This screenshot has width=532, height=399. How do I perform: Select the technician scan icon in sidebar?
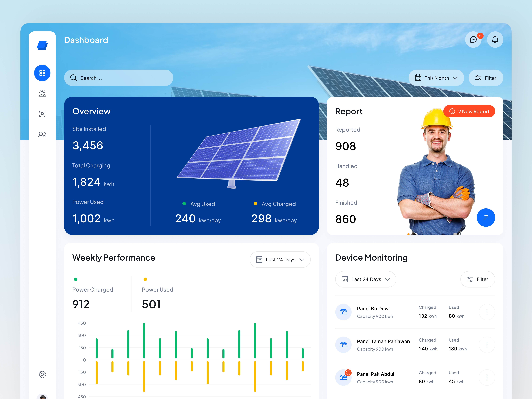pyautogui.click(x=42, y=114)
